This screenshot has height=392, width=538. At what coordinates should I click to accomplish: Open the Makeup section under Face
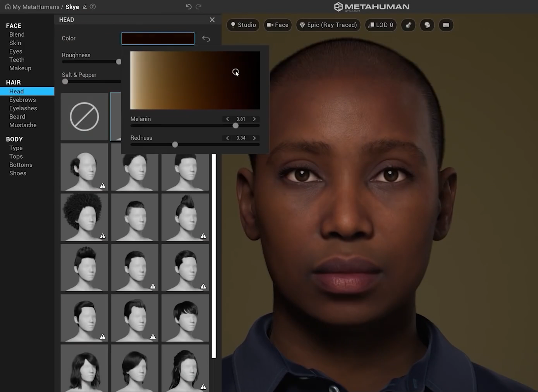click(x=20, y=68)
